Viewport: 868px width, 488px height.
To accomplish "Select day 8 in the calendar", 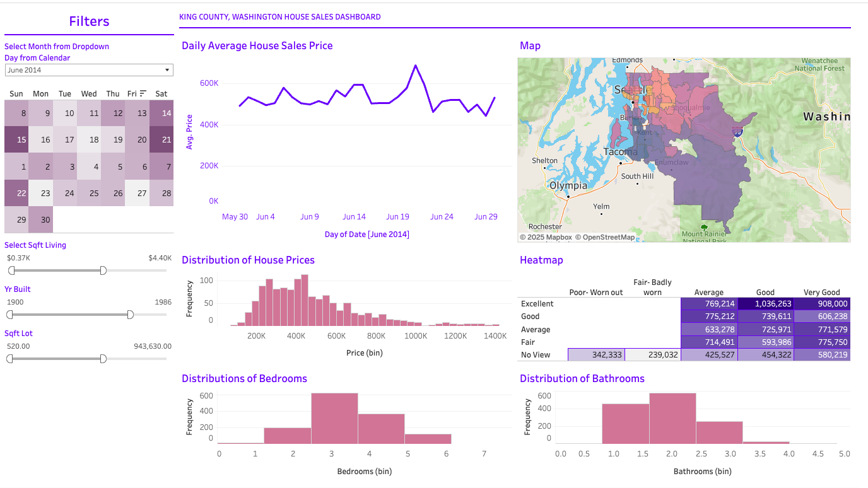I will point(16,113).
